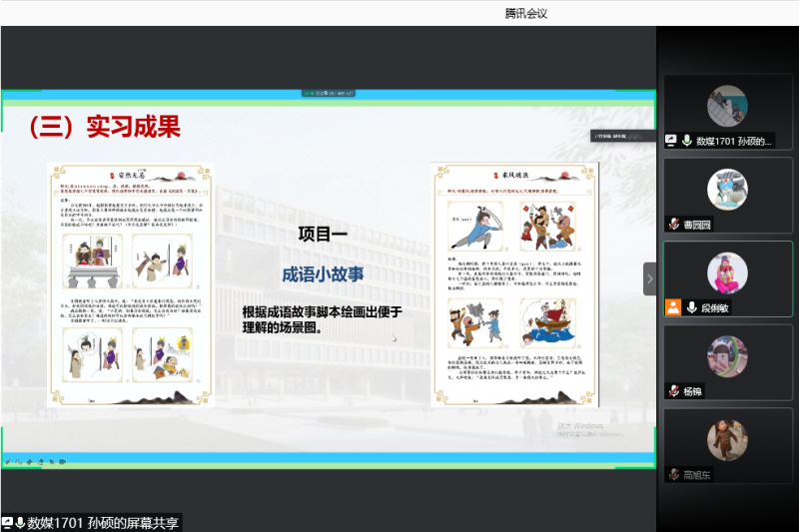Image resolution: width=799 pixels, height=532 pixels.
Task: Click description 根据成语故事脚本绘画出便于 text
Action: click(x=322, y=311)
